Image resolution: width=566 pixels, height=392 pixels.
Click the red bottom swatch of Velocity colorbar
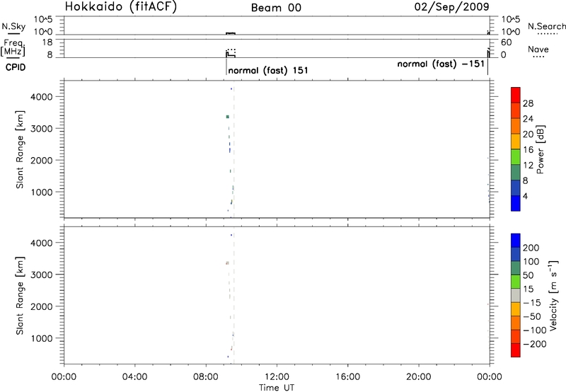[516, 350]
